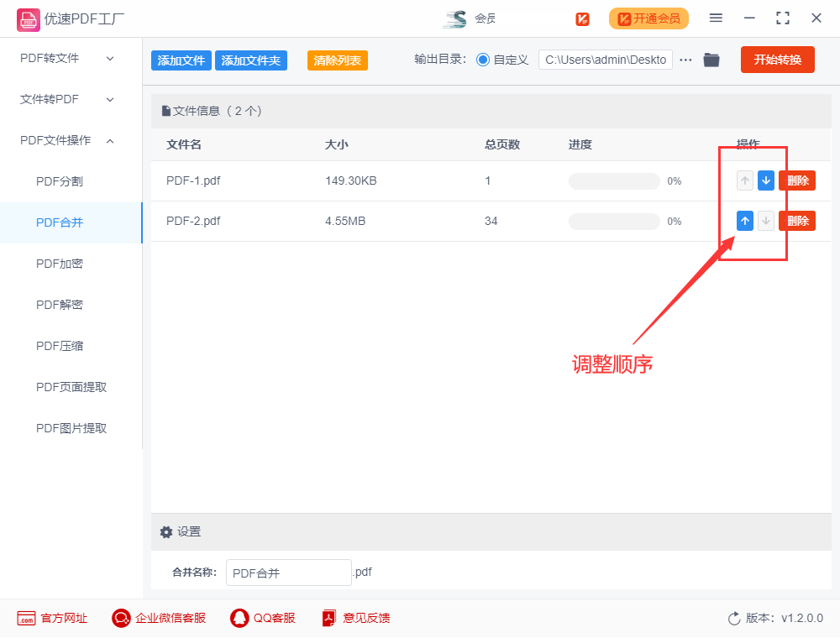Move PDF-2.pdf up using the blue up arrow
Image resolution: width=840 pixels, height=638 pixels.
(x=744, y=221)
